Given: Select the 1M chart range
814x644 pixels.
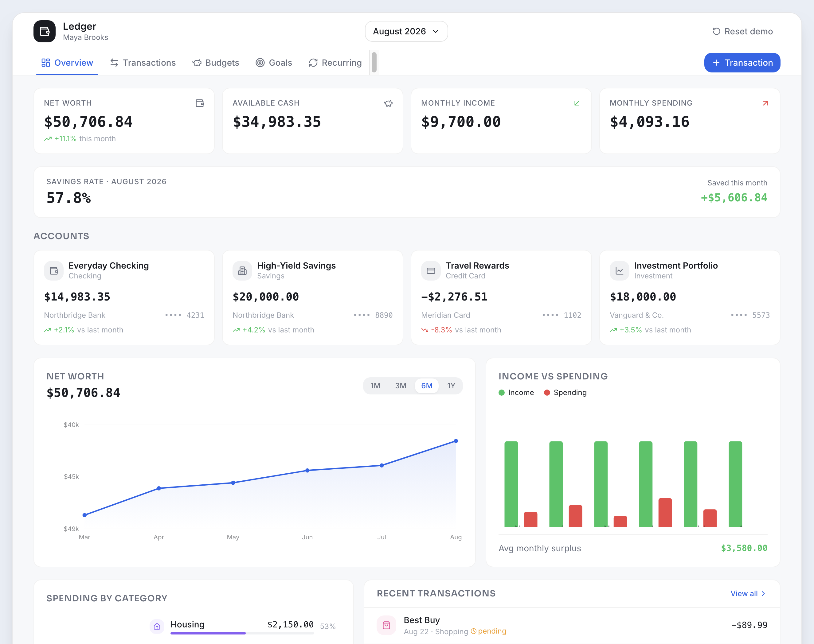Looking at the screenshot, I should [x=375, y=386].
